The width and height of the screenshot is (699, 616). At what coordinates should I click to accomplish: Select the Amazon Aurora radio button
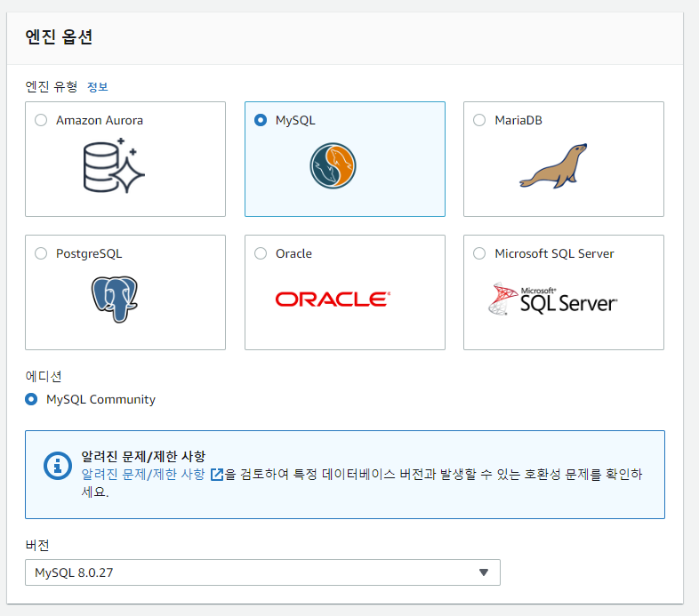click(x=41, y=120)
